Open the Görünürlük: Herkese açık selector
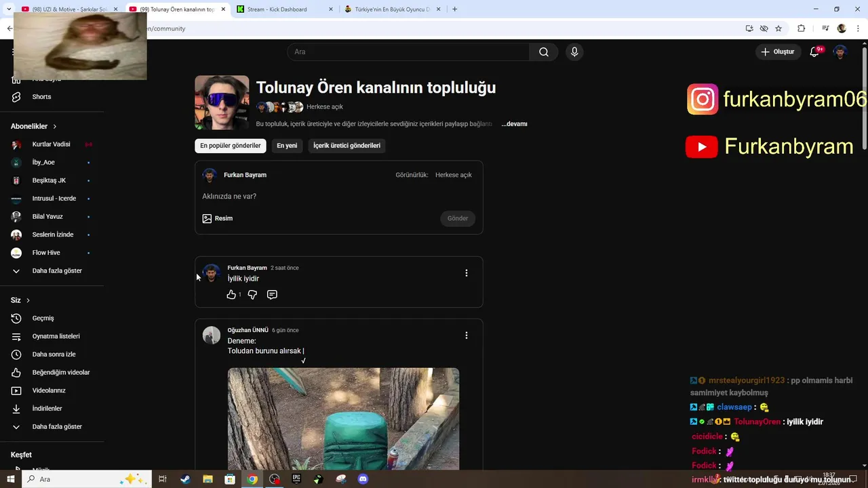Image resolution: width=868 pixels, height=488 pixels. [x=433, y=175]
